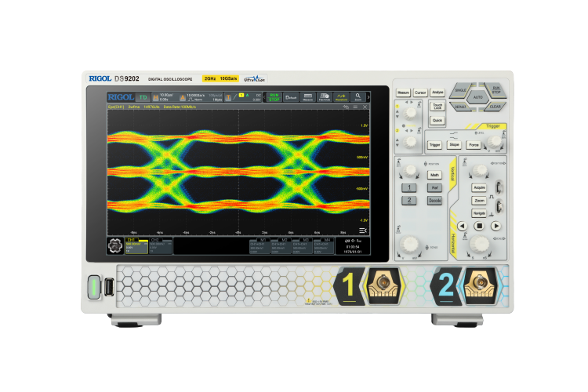Close the Eye(CH1) result window
The width and height of the screenshot is (588, 392).
[365, 107]
